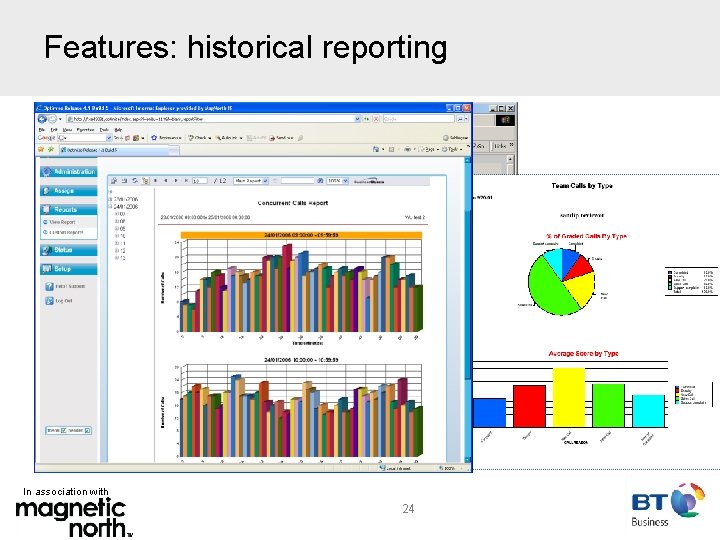The height and width of the screenshot is (540, 720).
Task: Click the IE search box beside address bar
Action: tap(418, 119)
